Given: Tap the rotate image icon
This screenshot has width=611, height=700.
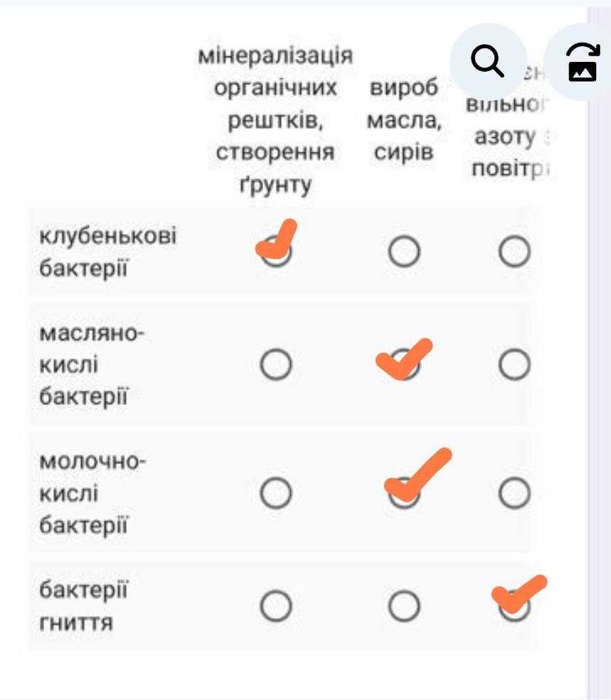Looking at the screenshot, I should (x=583, y=62).
